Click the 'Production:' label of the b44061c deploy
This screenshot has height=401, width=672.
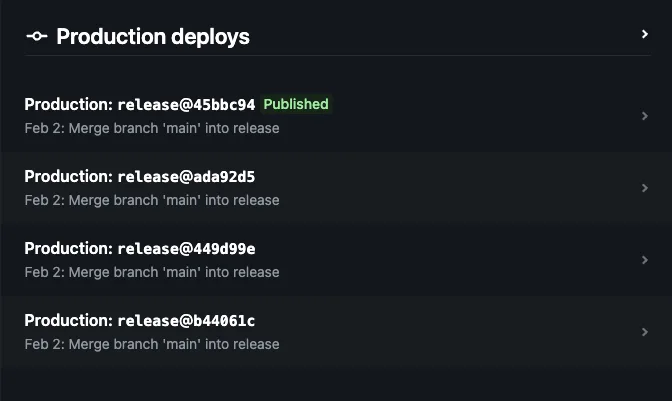click(69, 320)
